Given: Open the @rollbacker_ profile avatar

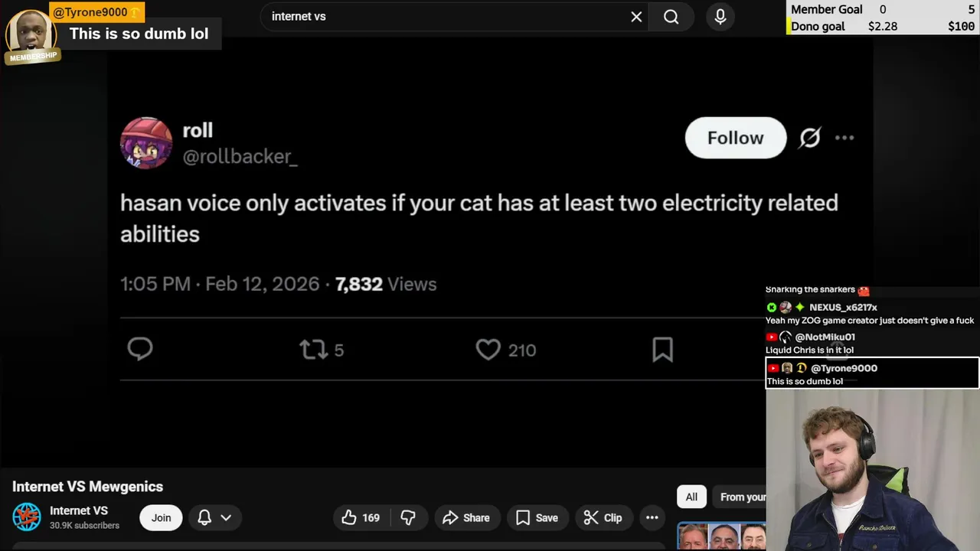Looking at the screenshot, I should tap(146, 142).
